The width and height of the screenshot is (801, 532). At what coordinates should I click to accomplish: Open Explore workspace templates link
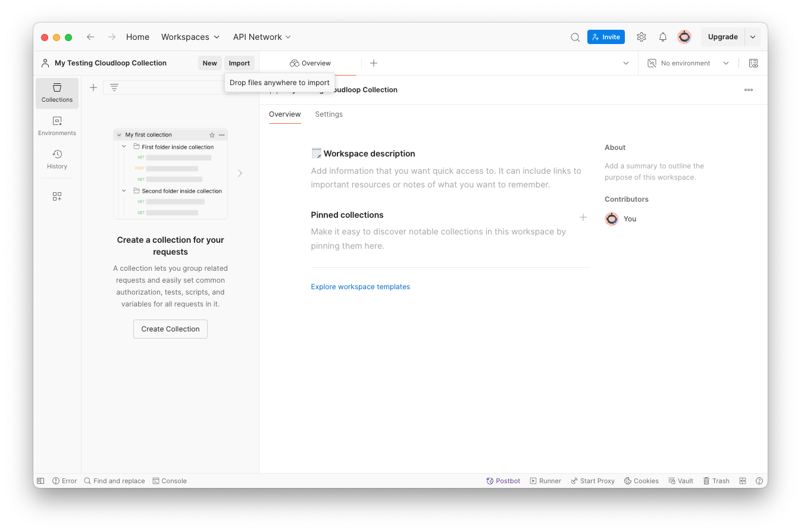pyautogui.click(x=361, y=287)
